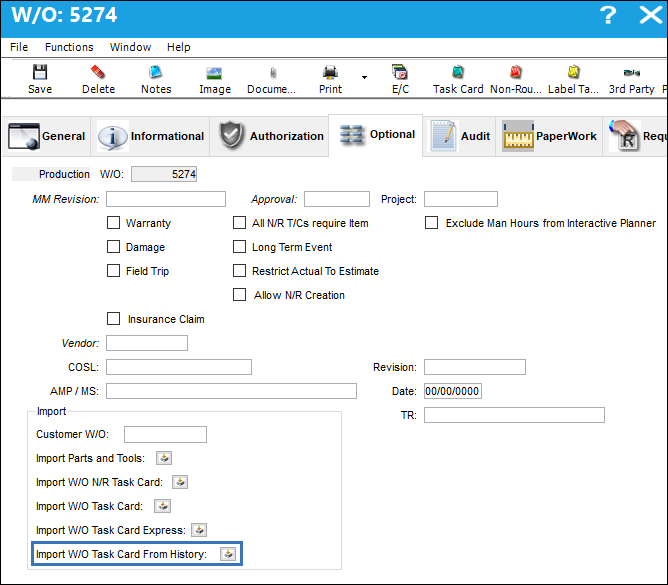
Task: Close the W/O 5274 window
Action: 651,15
